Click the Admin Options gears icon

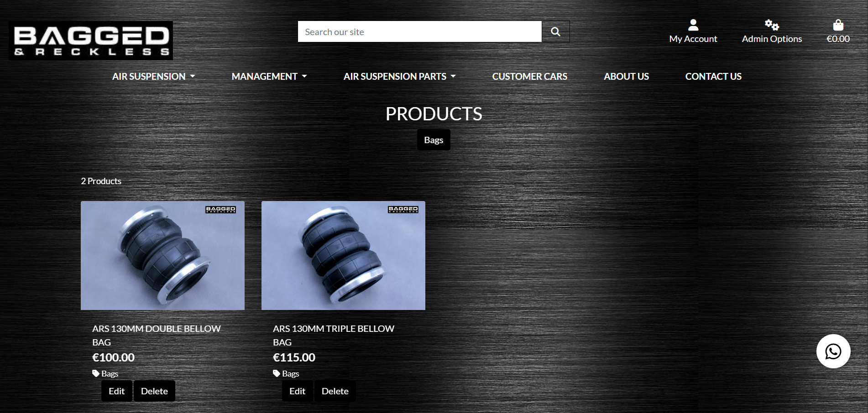coord(771,25)
